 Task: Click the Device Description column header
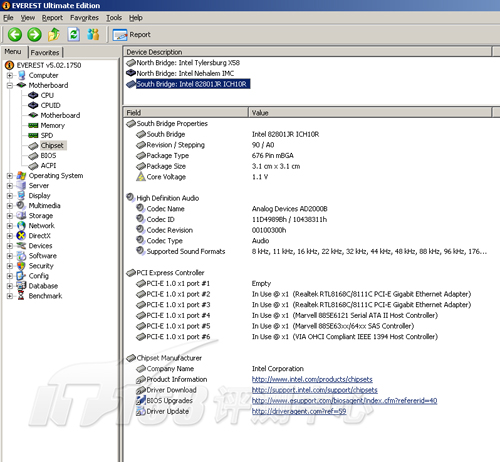tap(307, 52)
